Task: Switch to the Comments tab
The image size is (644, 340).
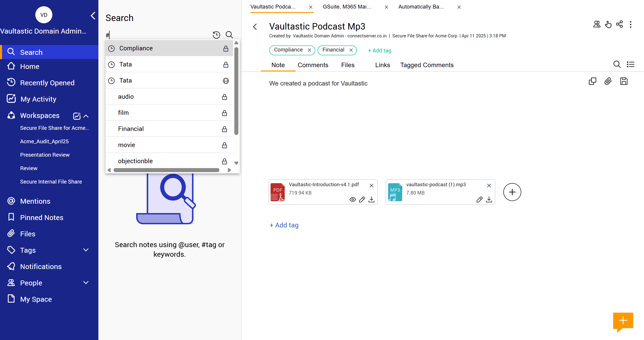Action: (313, 65)
